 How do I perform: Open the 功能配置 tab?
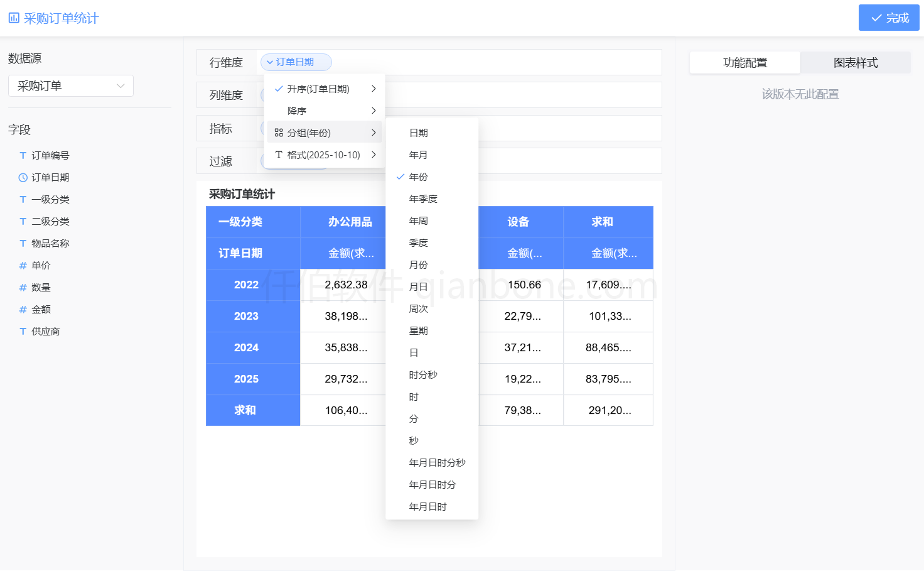point(745,63)
